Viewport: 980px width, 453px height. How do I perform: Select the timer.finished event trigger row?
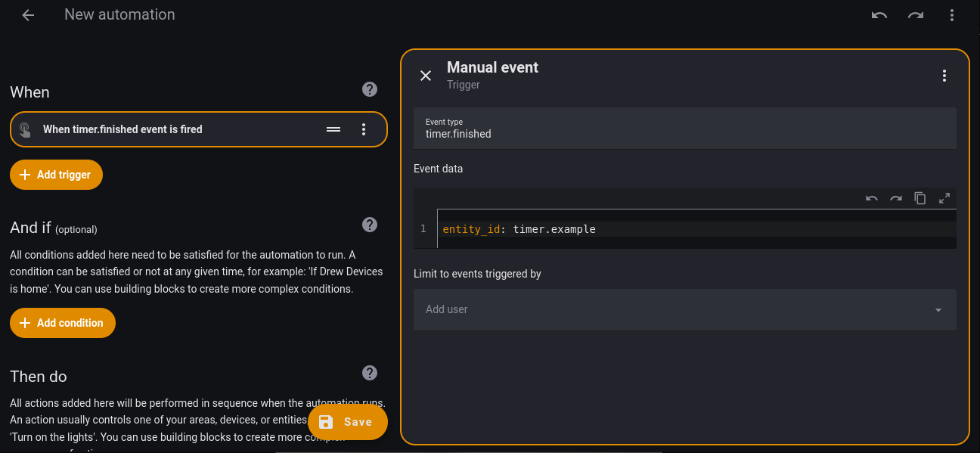pos(174,129)
